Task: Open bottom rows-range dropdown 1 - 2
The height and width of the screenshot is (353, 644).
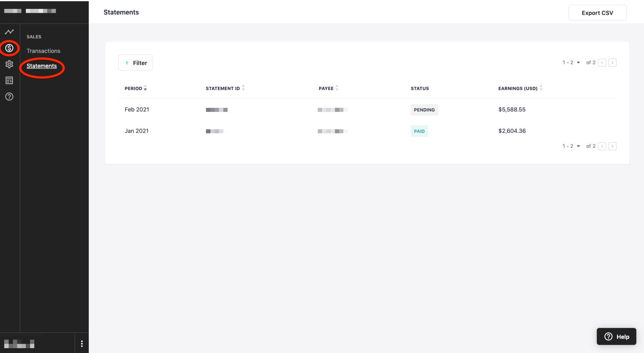Action: (571, 146)
